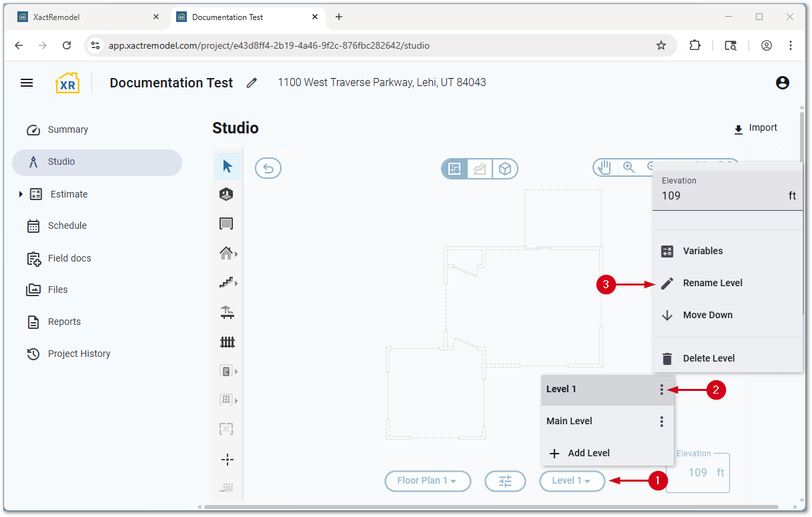Click Add Level in level list
Image resolution: width=812 pixels, height=517 pixels.
(x=588, y=453)
